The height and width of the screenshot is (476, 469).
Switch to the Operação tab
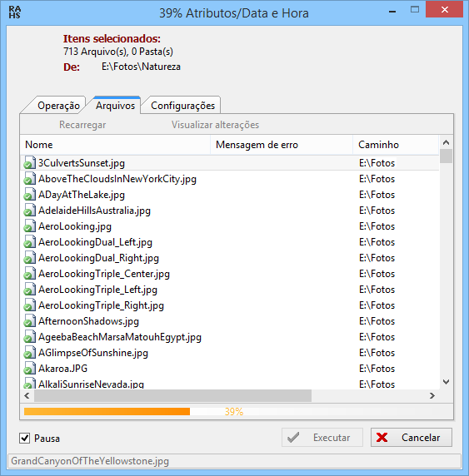(x=58, y=106)
